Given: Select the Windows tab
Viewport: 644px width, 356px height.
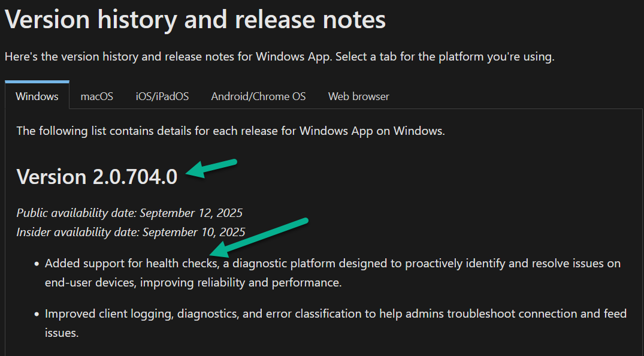Looking at the screenshot, I should 37,96.
